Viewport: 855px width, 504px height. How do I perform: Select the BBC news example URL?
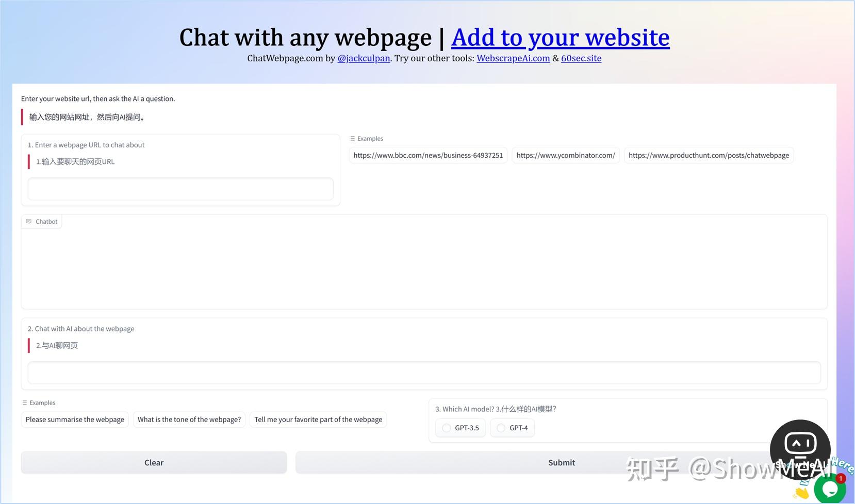pyautogui.click(x=427, y=155)
